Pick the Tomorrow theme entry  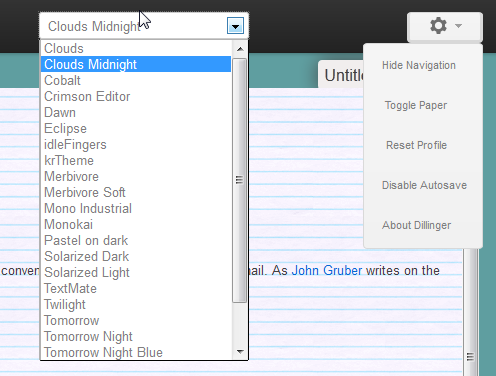[x=136, y=320]
